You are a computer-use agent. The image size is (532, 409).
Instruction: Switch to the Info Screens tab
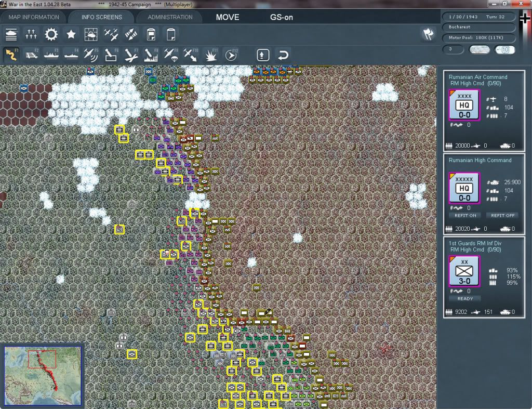click(x=101, y=17)
